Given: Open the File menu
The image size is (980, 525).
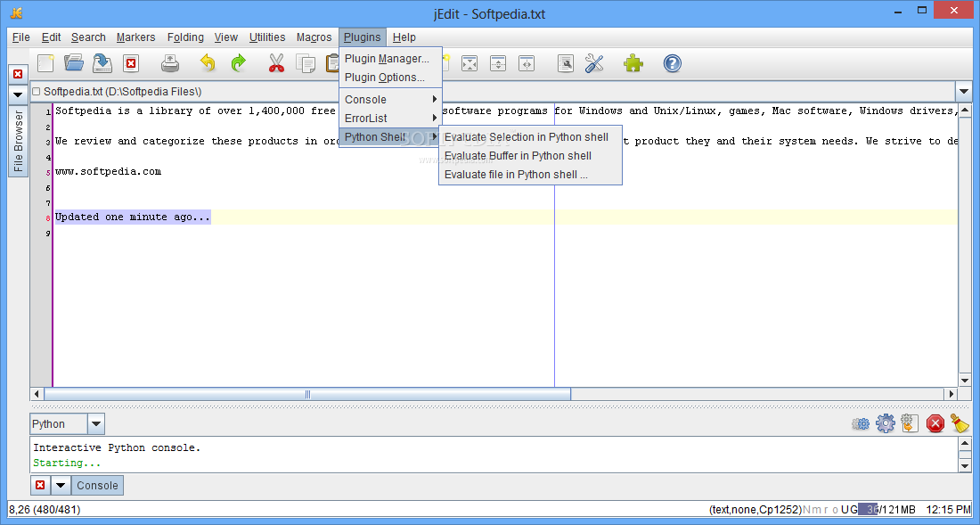Looking at the screenshot, I should (x=21, y=37).
